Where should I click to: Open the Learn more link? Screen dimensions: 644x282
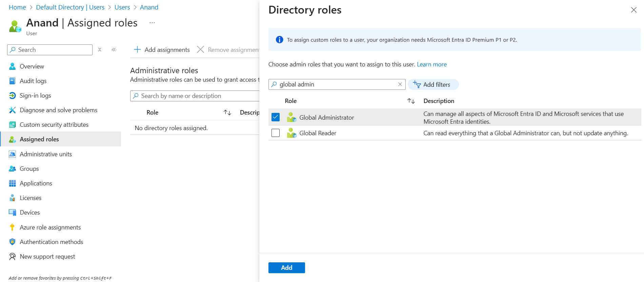click(432, 64)
